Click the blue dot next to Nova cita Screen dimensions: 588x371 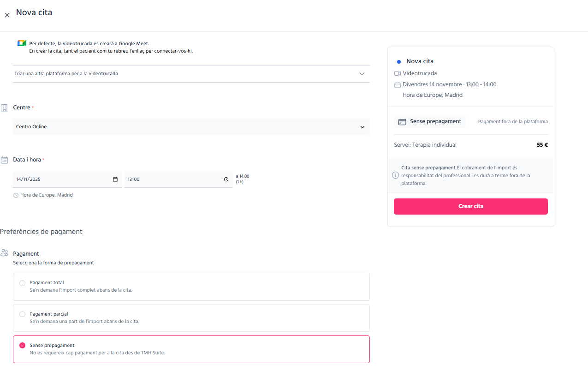tap(399, 61)
